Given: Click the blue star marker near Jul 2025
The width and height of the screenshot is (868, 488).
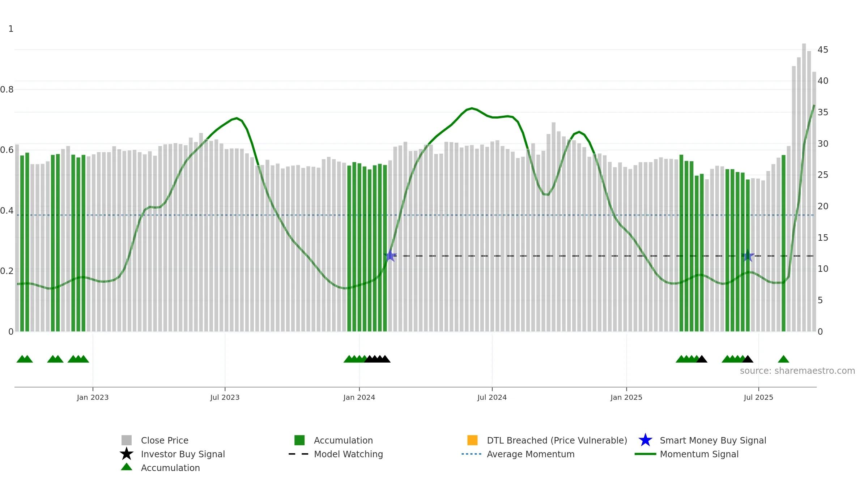Looking at the screenshot, I should (748, 256).
